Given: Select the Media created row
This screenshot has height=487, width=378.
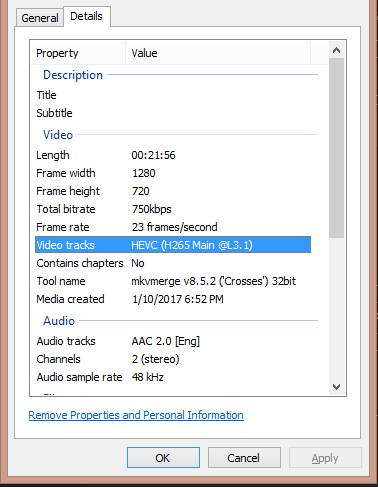Looking at the screenshot, I should 173,299.
